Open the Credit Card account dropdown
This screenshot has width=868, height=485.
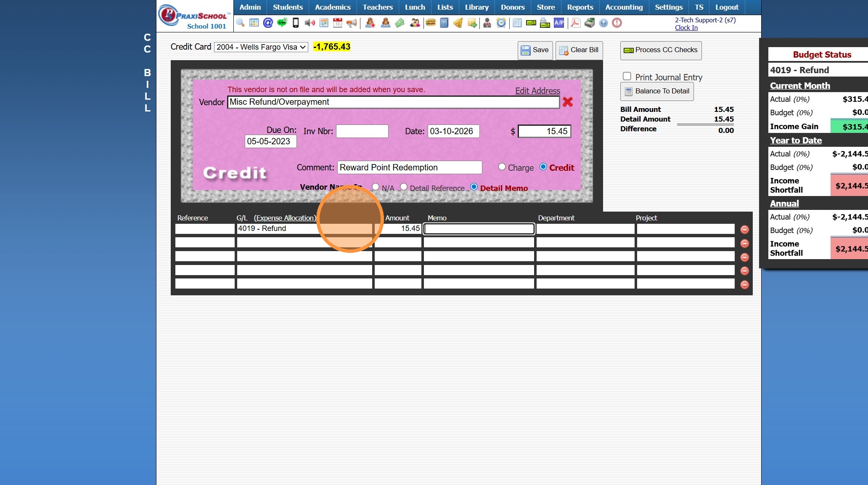point(261,47)
